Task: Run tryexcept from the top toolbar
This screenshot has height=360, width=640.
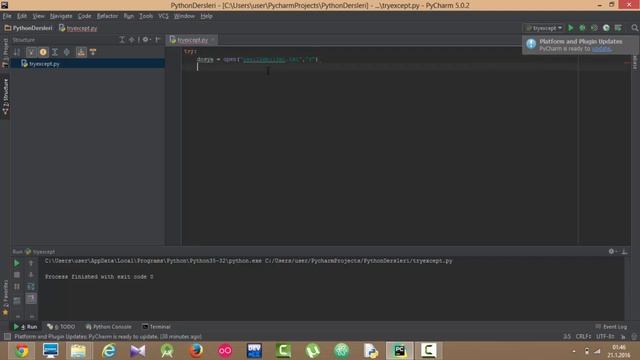Action: [x=571, y=28]
